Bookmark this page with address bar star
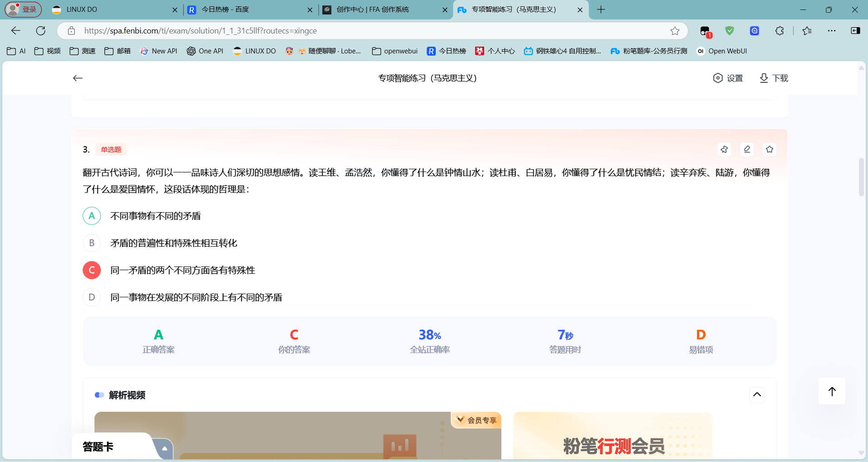Image resolution: width=868 pixels, height=462 pixels. point(675,31)
